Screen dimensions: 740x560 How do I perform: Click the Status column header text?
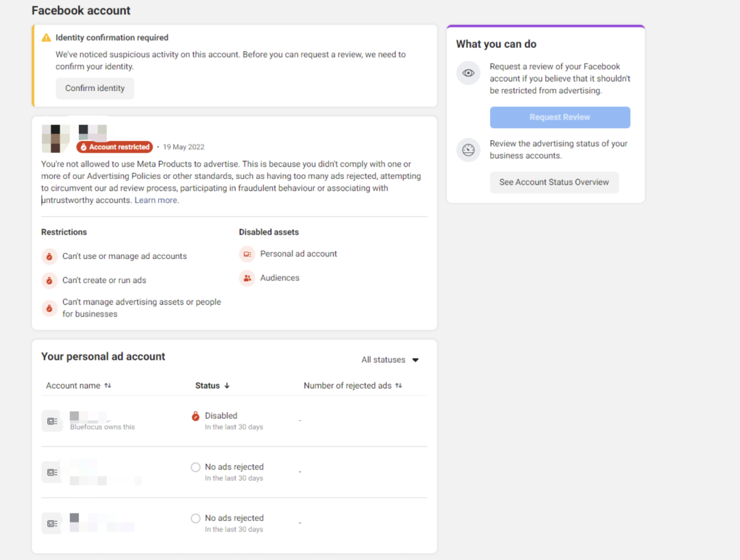tap(208, 386)
